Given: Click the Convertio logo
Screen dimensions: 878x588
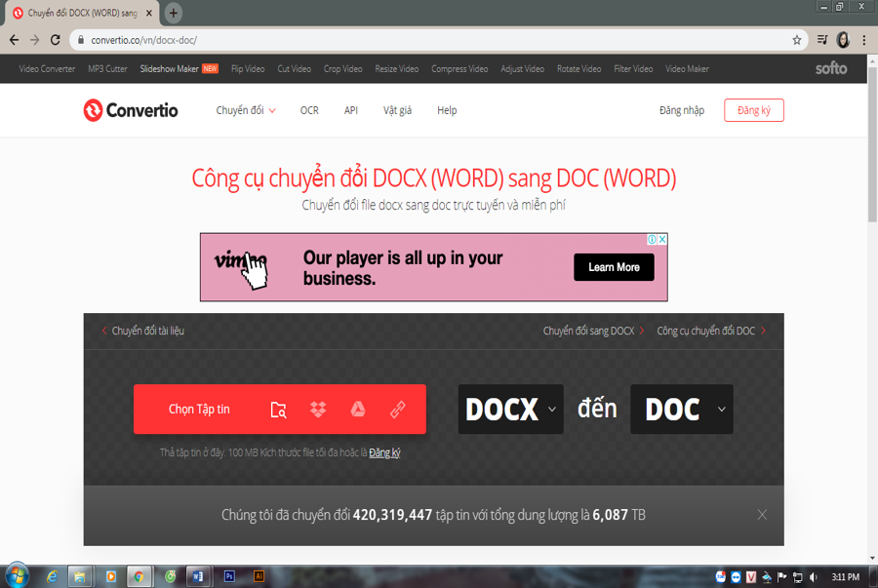Looking at the screenshot, I should tap(131, 110).
